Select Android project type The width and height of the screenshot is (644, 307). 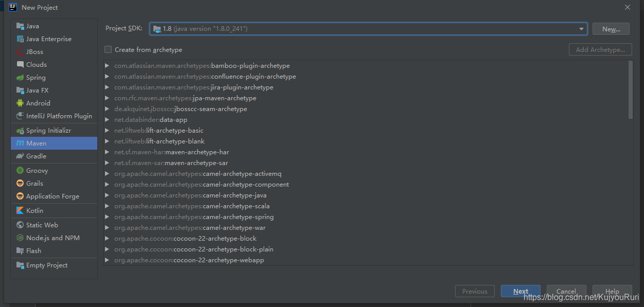[x=54, y=103]
